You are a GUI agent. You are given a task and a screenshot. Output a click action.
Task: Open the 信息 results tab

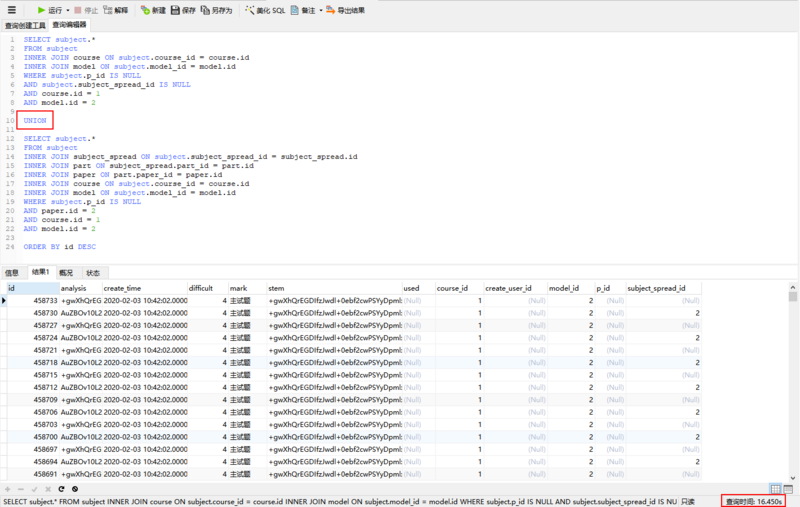tap(12, 273)
